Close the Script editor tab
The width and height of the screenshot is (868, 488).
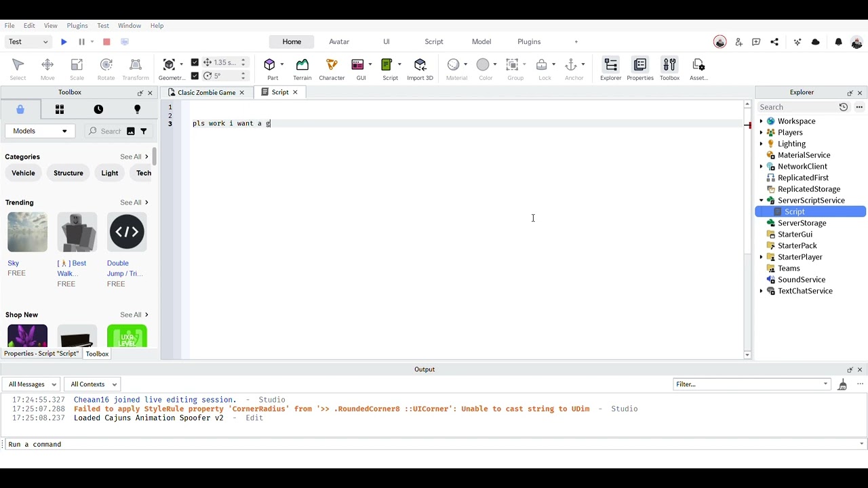(x=295, y=92)
